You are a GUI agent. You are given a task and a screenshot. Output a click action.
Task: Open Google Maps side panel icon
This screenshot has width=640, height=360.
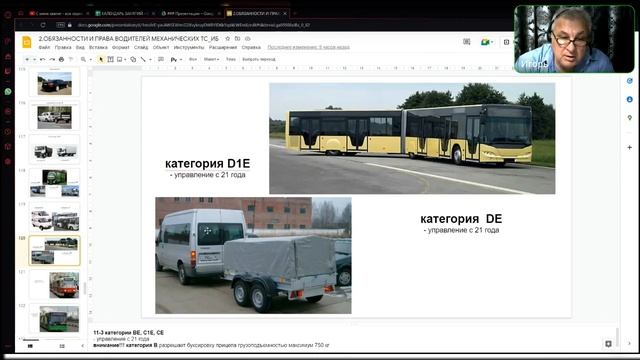[x=629, y=118]
